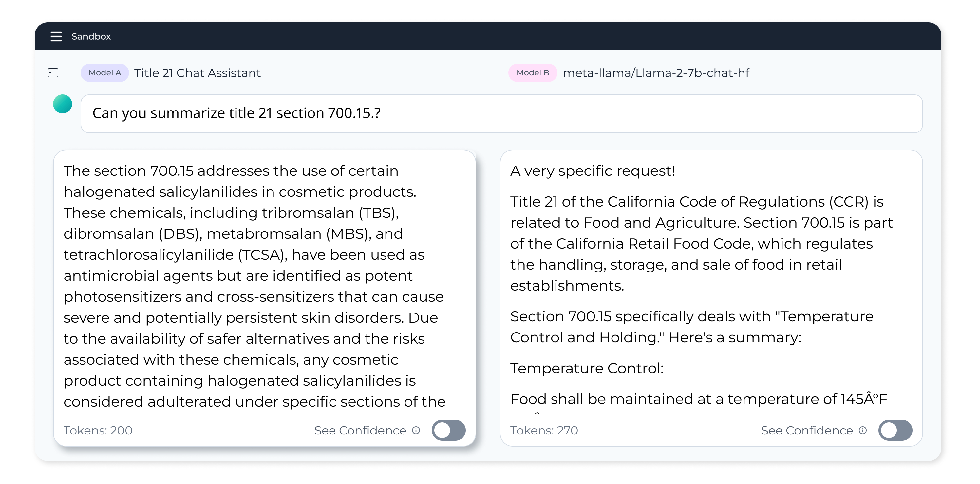
Task: Click Model B's response about California Code
Action: coord(702,243)
